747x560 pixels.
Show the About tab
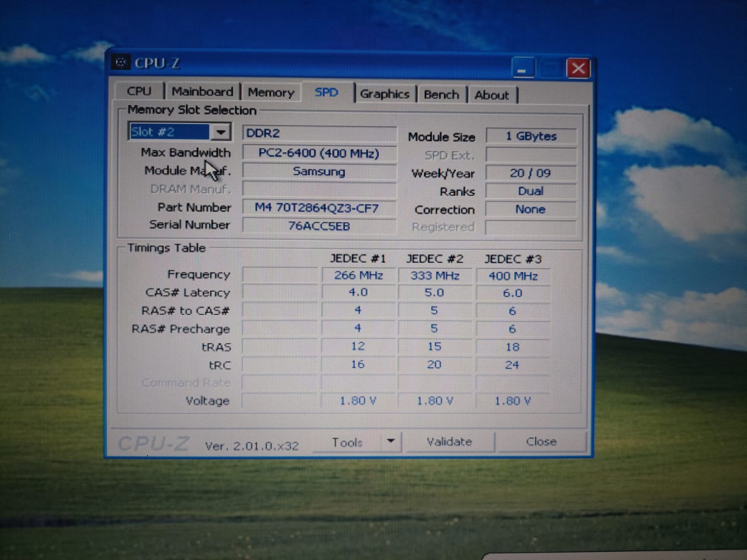tap(491, 95)
